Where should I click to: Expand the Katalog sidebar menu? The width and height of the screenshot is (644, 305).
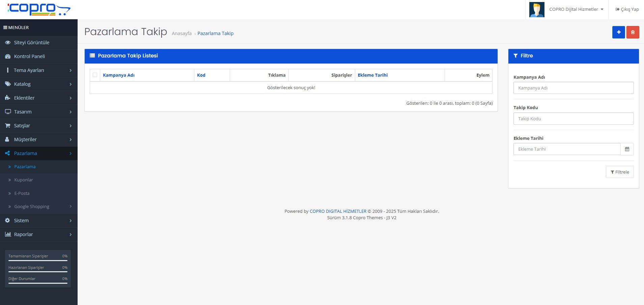point(22,84)
